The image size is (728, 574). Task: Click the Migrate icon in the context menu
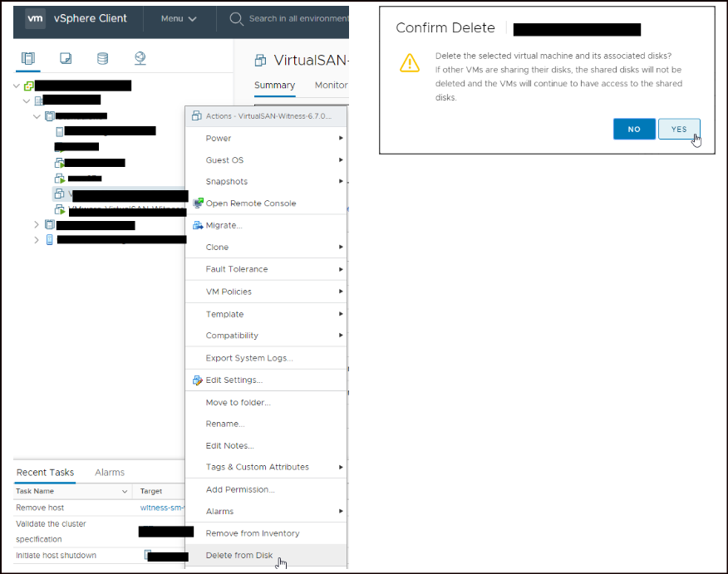(198, 224)
